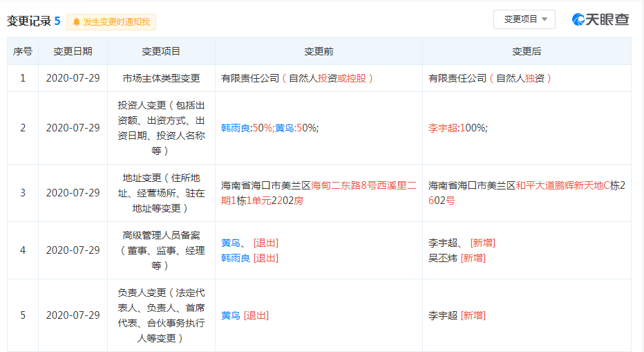Click 李宇超 with 100% share in row 2
The height and width of the screenshot is (352, 644).
click(x=443, y=128)
